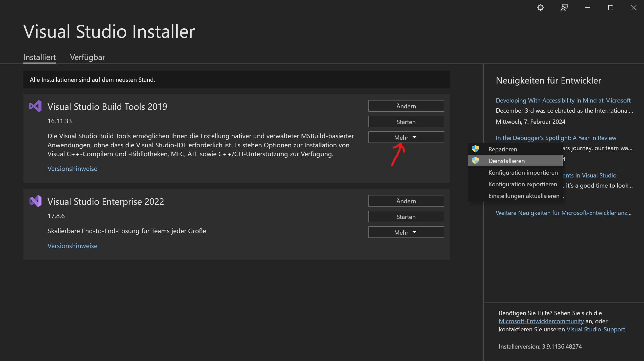
Task: Click 'Installerversion: 3.9.1136.48274' text
Action: [540, 347]
